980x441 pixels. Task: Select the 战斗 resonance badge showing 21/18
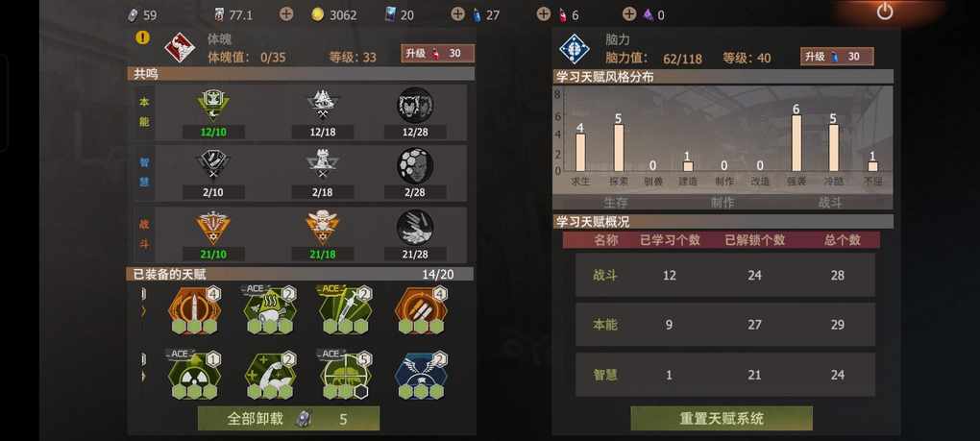[322, 228]
